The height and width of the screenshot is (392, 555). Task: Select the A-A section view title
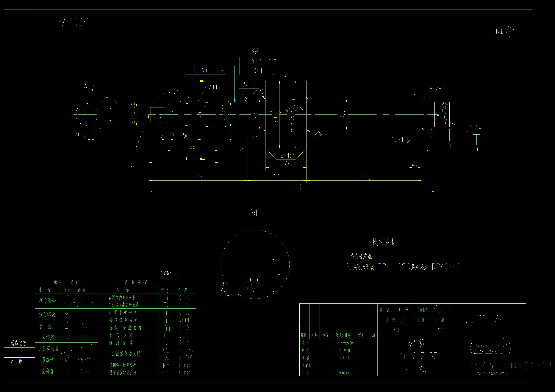(90, 88)
